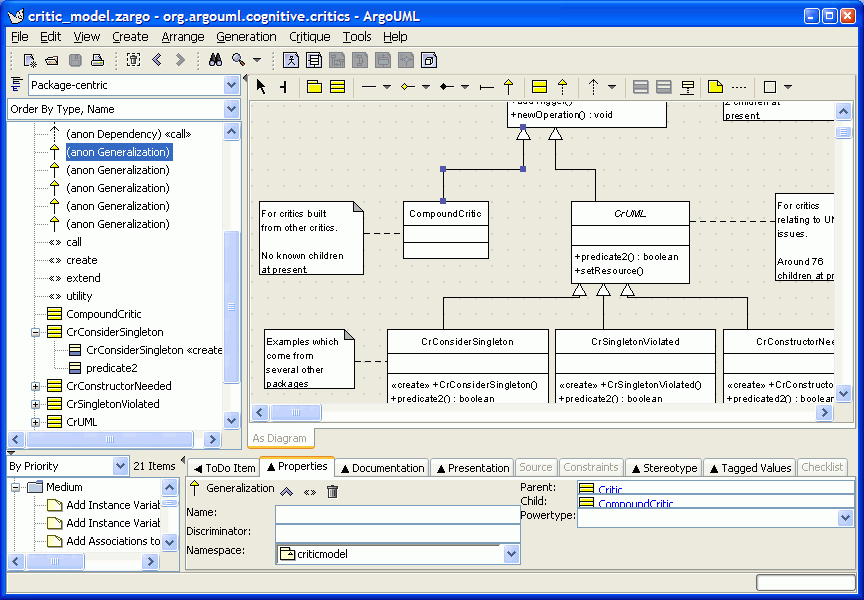Image resolution: width=864 pixels, height=600 pixels.
Task: Open the Rectangle shape dropdown arrow
Action: click(x=788, y=87)
